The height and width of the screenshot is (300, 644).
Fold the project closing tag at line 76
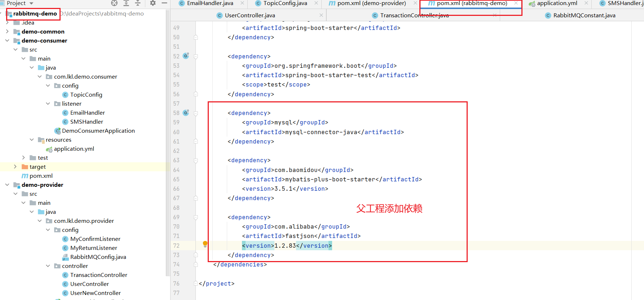[196, 283]
